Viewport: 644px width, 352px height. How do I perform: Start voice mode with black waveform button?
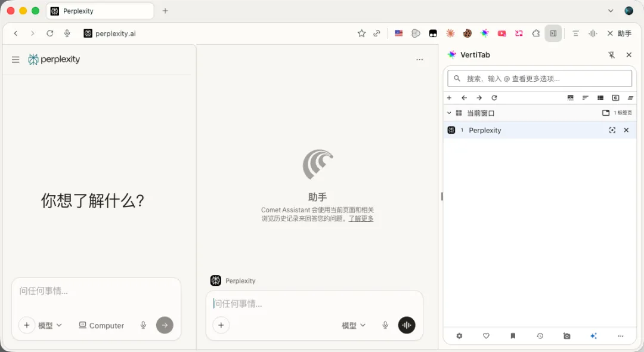(407, 325)
